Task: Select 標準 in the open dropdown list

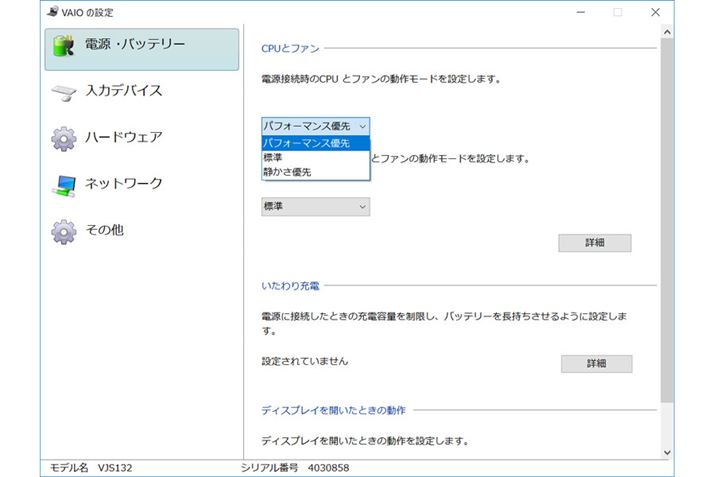Action: 273,157
